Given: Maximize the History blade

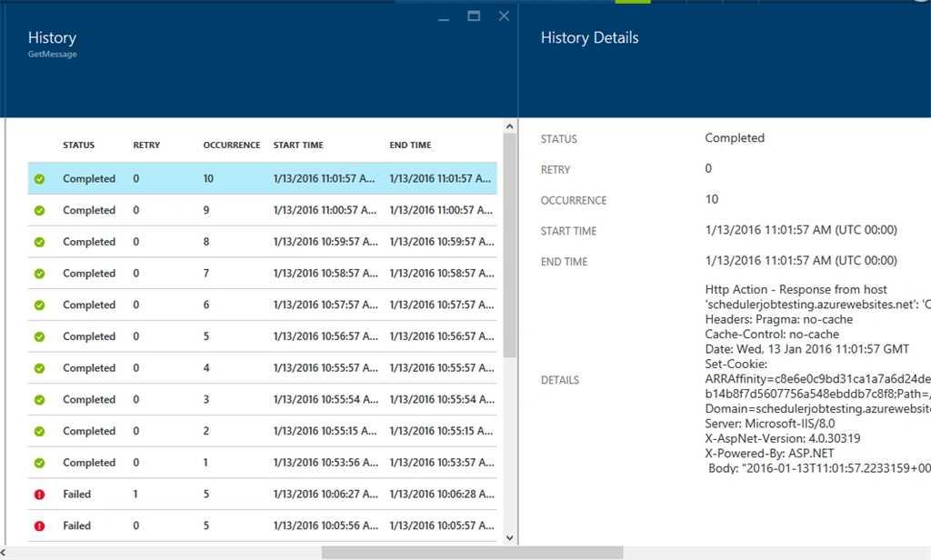Looking at the screenshot, I should click(x=474, y=16).
